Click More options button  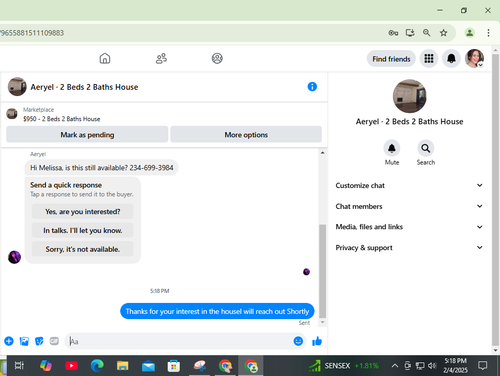246,135
